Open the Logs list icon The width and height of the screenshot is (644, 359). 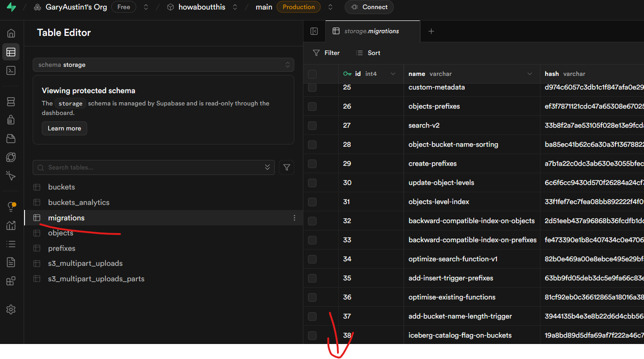[11, 244]
